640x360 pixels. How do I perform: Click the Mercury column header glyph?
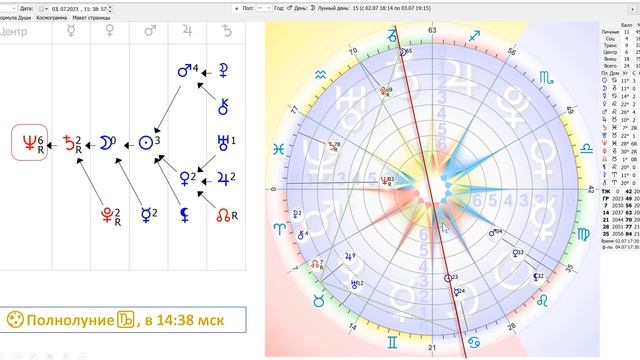[71, 31]
